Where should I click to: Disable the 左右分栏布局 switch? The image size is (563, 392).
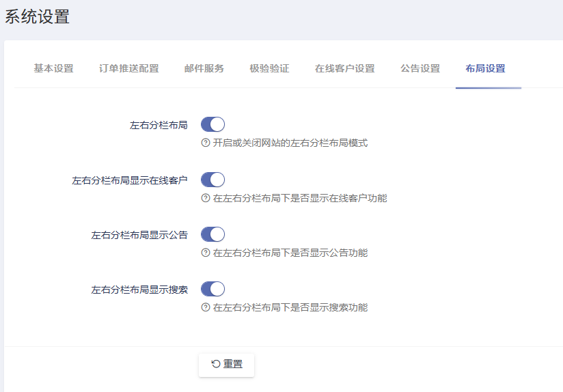tap(212, 124)
